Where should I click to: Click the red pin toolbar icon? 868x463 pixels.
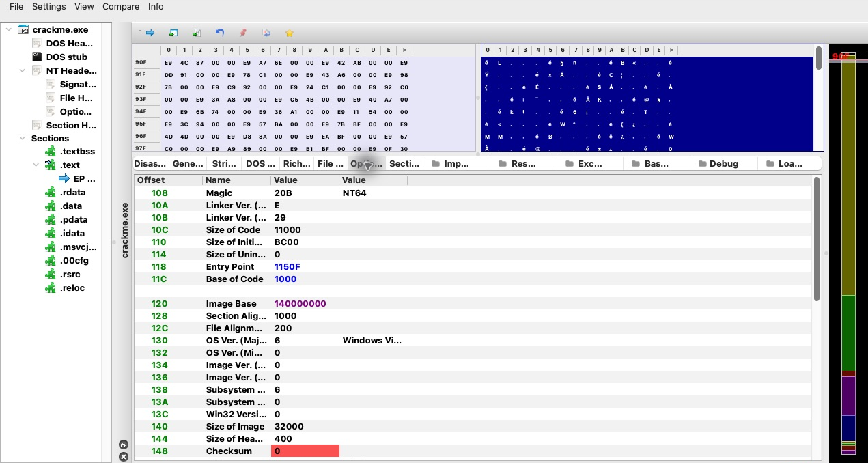click(x=243, y=33)
